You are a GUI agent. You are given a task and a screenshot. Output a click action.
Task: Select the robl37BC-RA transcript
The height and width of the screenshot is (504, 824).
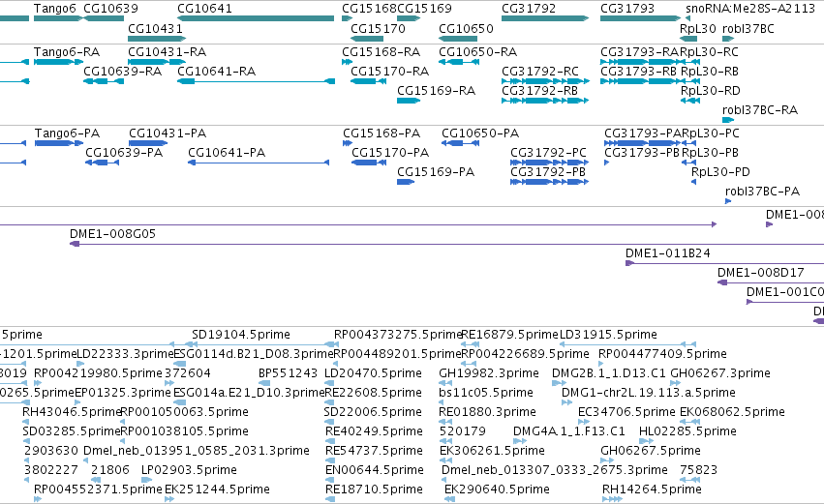tap(728, 120)
